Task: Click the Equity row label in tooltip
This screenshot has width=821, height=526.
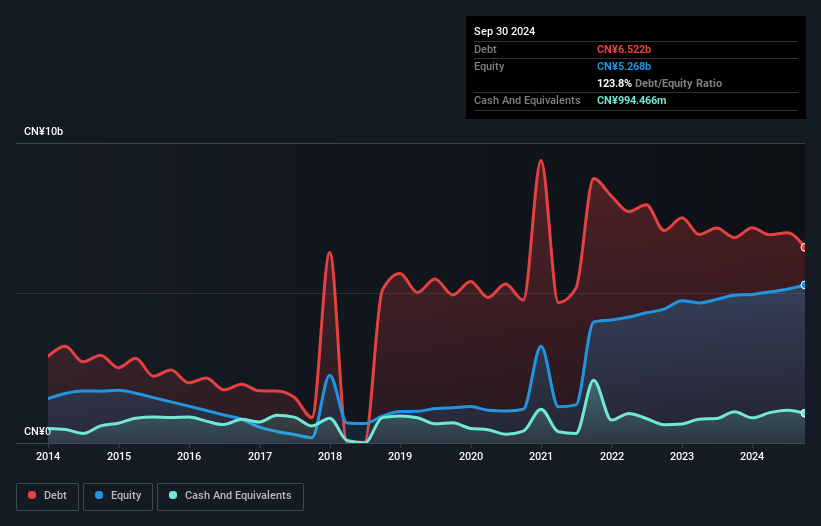Action: pyautogui.click(x=489, y=66)
